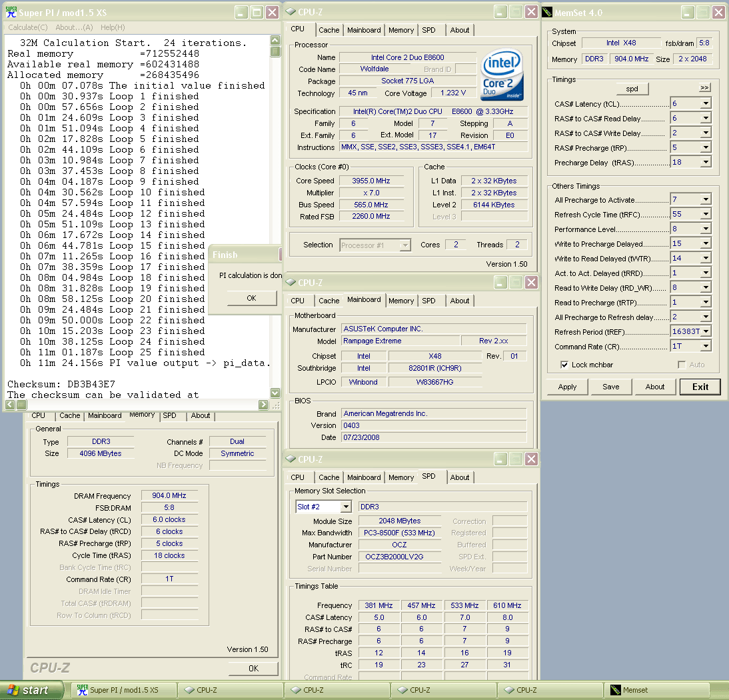Open the RAS# to CAS# Read Delay dropdown

point(706,119)
